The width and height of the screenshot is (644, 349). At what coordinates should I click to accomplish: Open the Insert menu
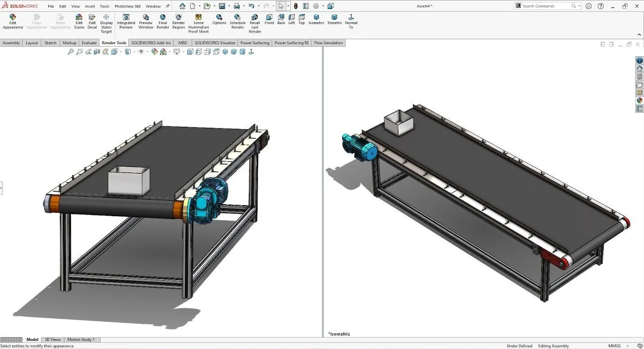(x=90, y=6)
